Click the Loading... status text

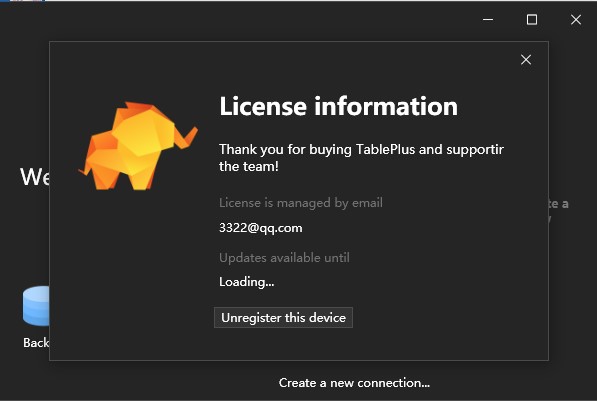[x=246, y=282]
